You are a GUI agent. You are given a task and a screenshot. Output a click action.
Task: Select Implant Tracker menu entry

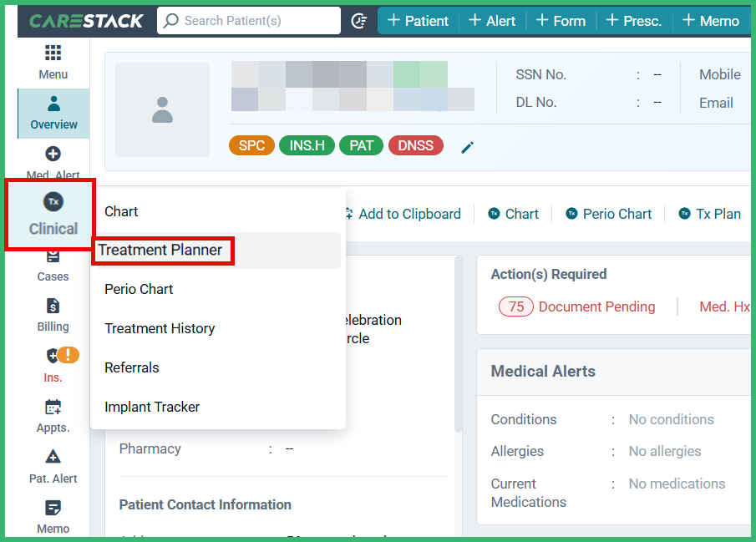(x=152, y=407)
